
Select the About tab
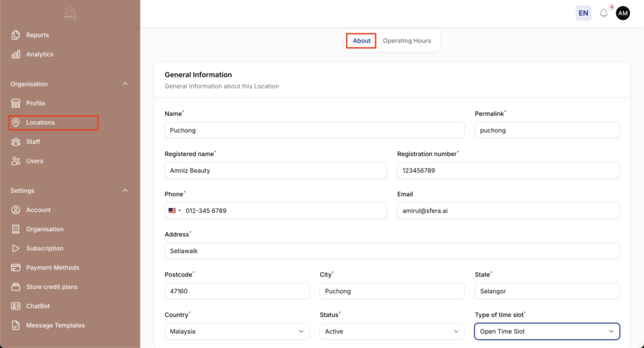pyautogui.click(x=362, y=41)
